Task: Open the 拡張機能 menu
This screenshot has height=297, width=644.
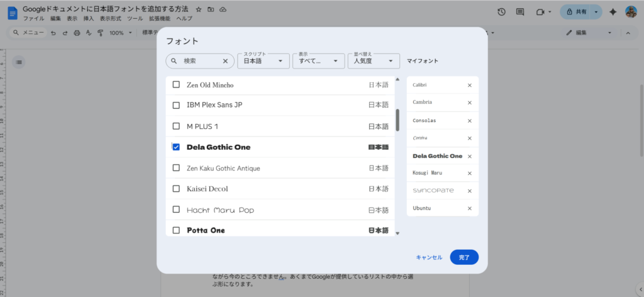Action: pyautogui.click(x=159, y=19)
